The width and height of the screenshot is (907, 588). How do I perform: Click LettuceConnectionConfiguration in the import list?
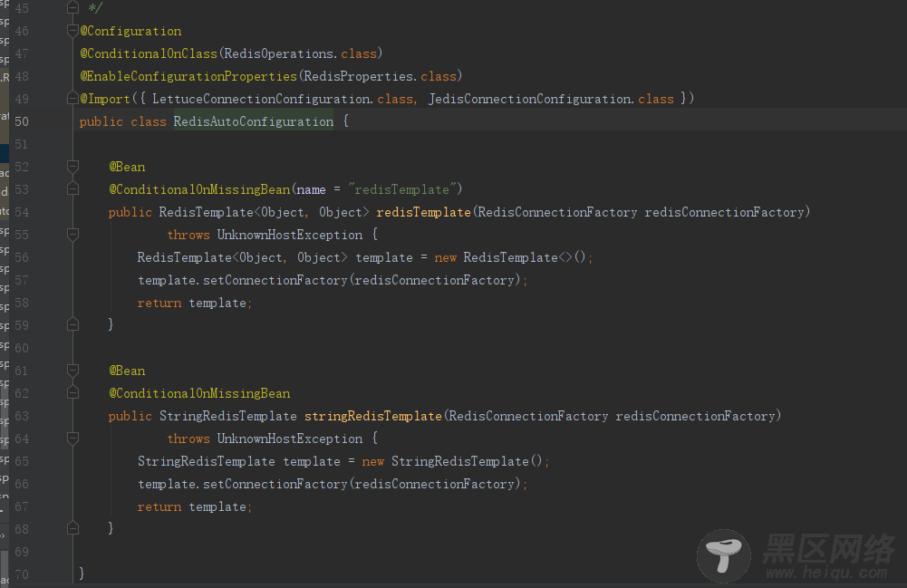click(262, 99)
